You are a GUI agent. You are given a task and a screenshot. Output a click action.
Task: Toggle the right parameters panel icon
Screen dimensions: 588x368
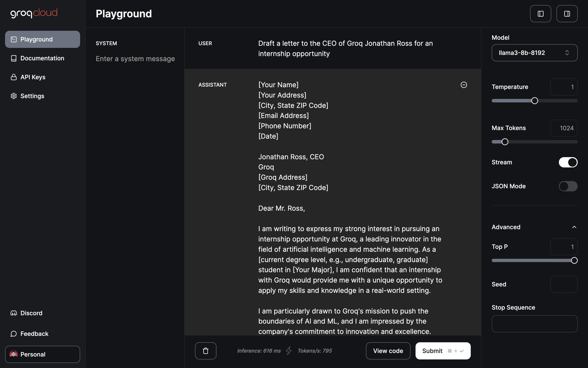coord(567,14)
